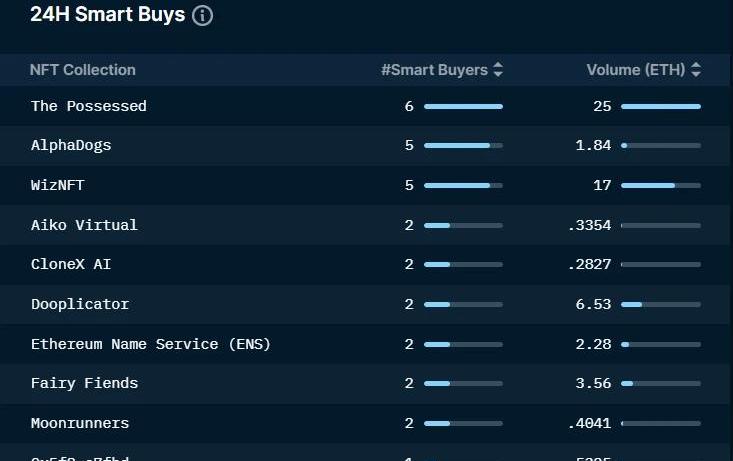The width and height of the screenshot is (733, 461).
Task: Open The Possessed collection
Action: pyautogui.click(x=89, y=106)
